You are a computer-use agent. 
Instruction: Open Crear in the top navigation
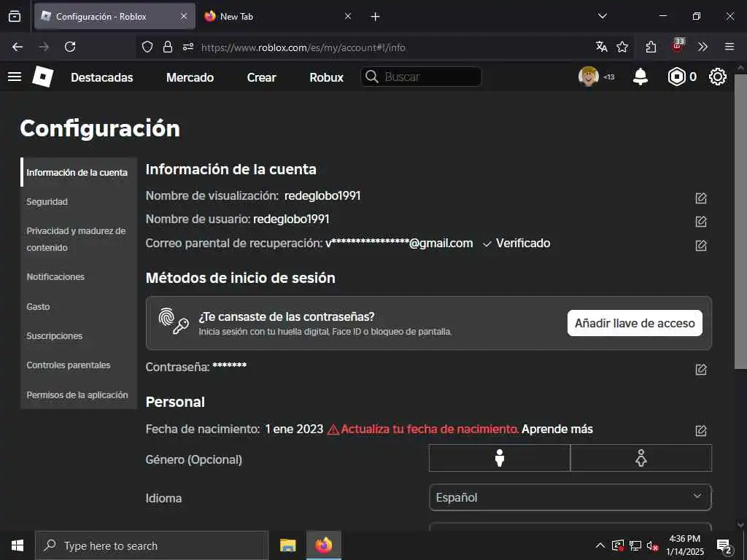(x=262, y=77)
